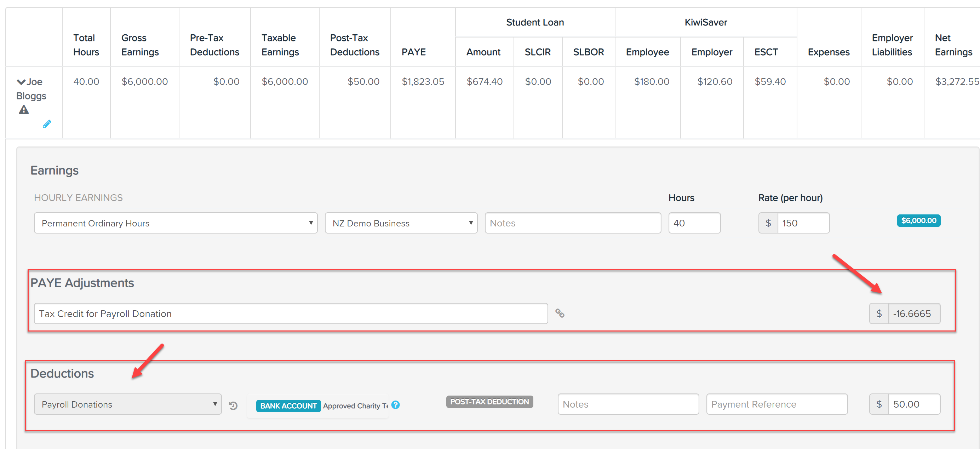Click the BANK ACCOUNT badge
Image resolution: width=980 pixels, height=449 pixels.
(x=288, y=406)
